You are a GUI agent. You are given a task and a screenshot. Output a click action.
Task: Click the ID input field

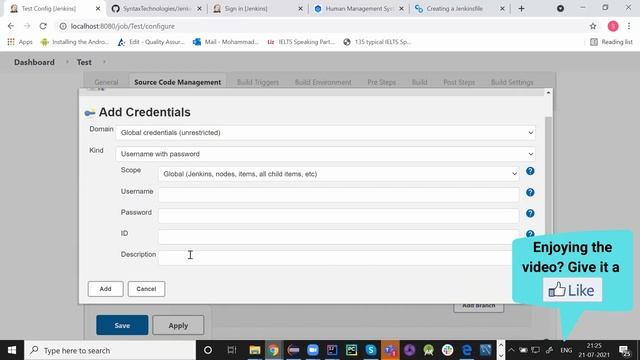pos(339,237)
